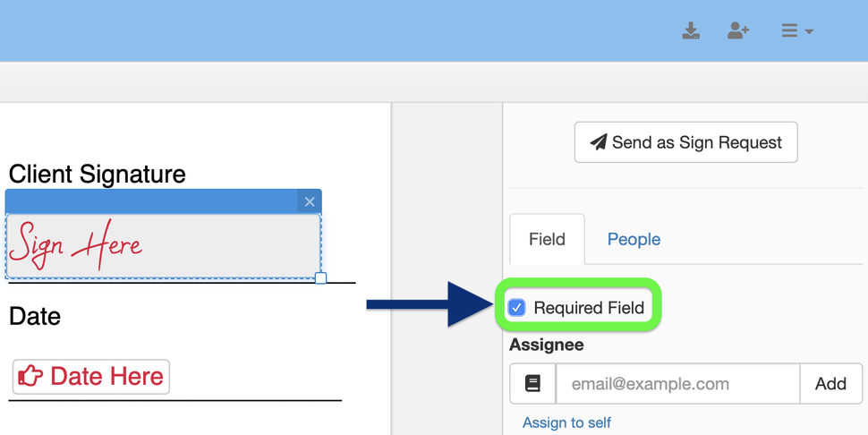Click the pointing hand icon by Date
Image resolution: width=868 pixels, height=435 pixels.
30,377
